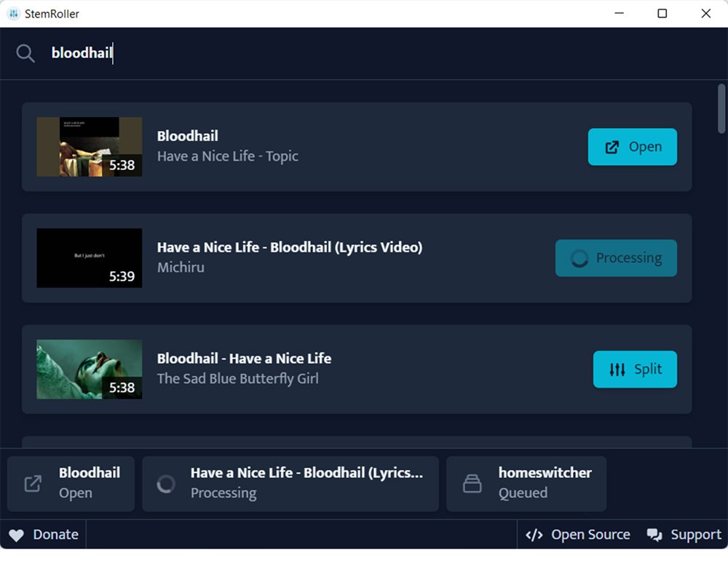Click the external-link icon on queue Bloodhail
Viewport: 728px width, 571px height.
(33, 484)
